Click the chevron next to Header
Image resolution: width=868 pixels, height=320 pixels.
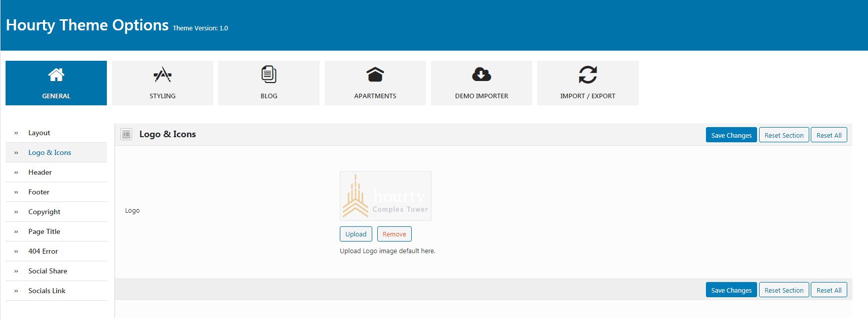[x=16, y=173]
